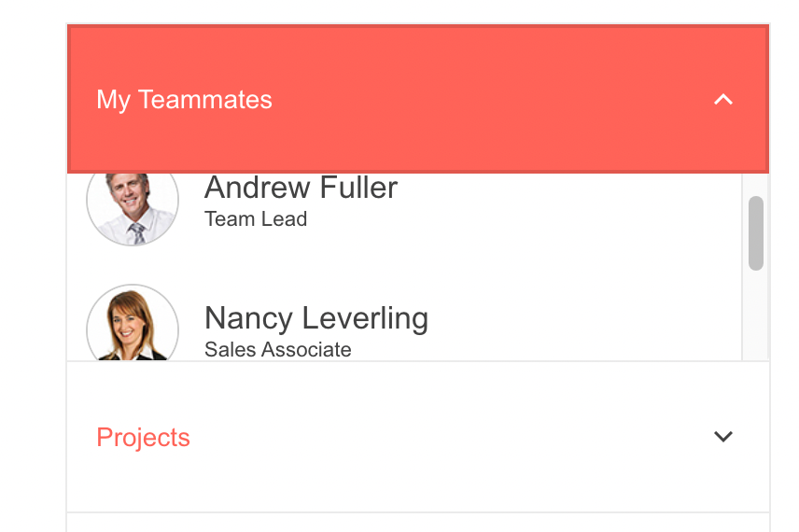
Task: Click empty space right of Sales Associate
Action: click(541, 350)
